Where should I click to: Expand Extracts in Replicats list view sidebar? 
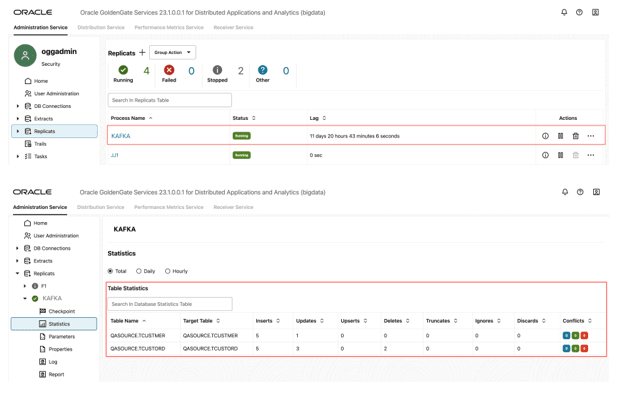pos(17,119)
